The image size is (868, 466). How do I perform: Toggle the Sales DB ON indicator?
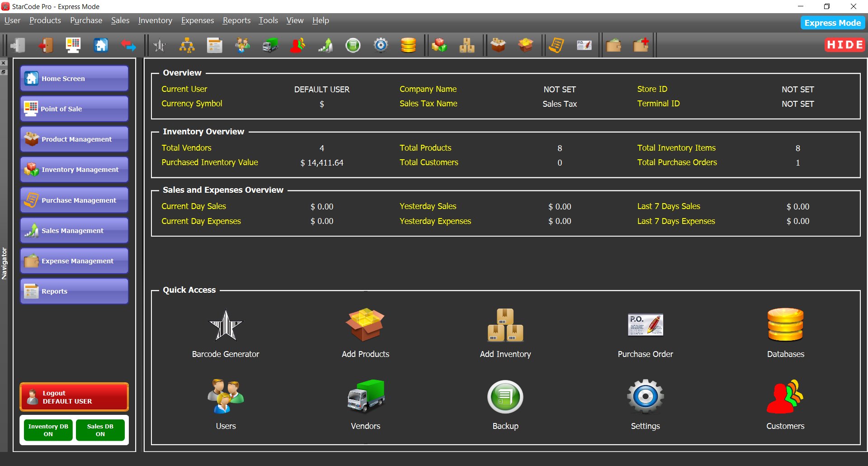(100, 429)
